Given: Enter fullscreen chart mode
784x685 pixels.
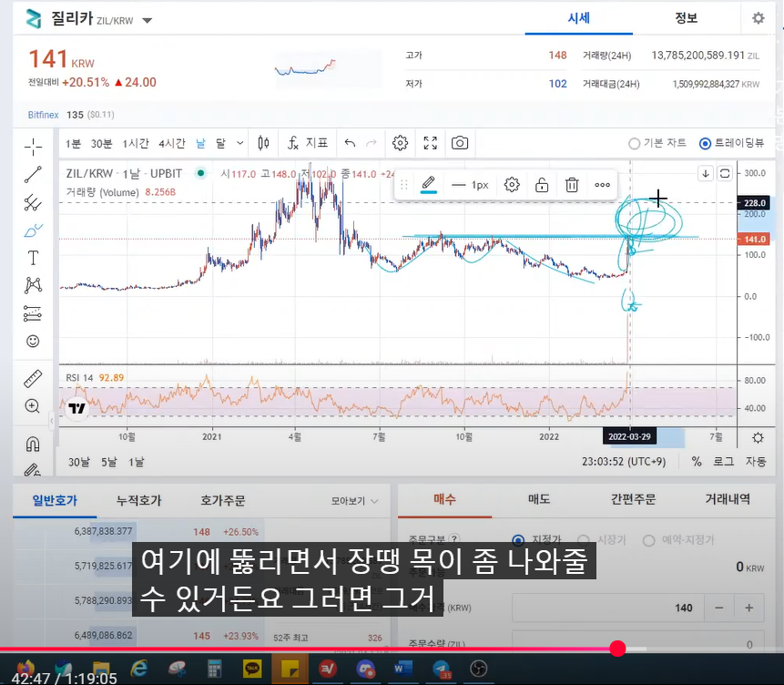Looking at the screenshot, I should [x=431, y=144].
